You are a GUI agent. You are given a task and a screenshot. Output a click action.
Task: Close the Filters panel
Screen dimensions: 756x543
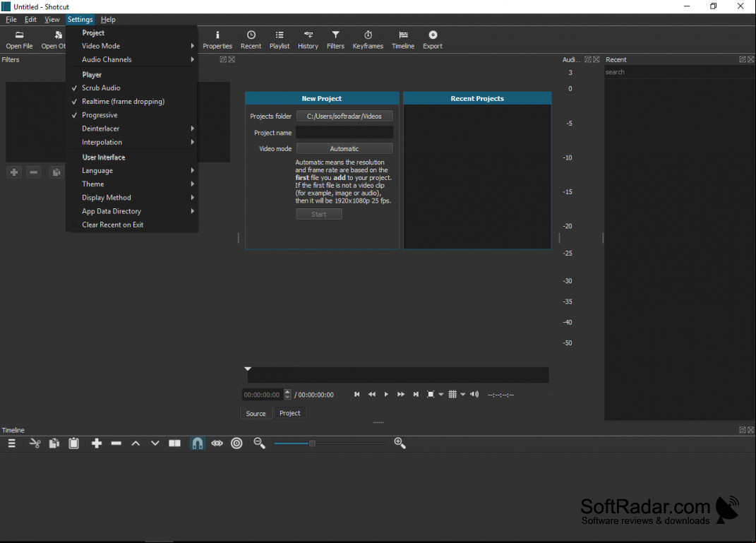pos(232,59)
